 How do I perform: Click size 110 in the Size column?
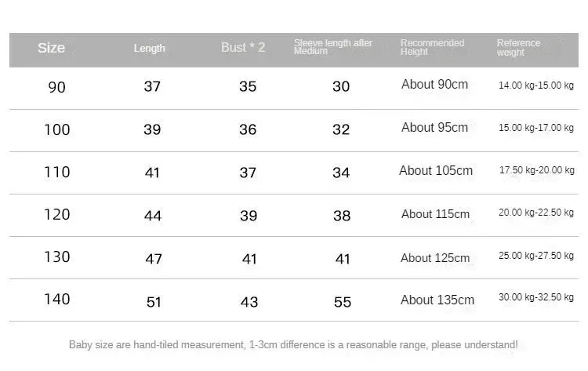(57, 173)
